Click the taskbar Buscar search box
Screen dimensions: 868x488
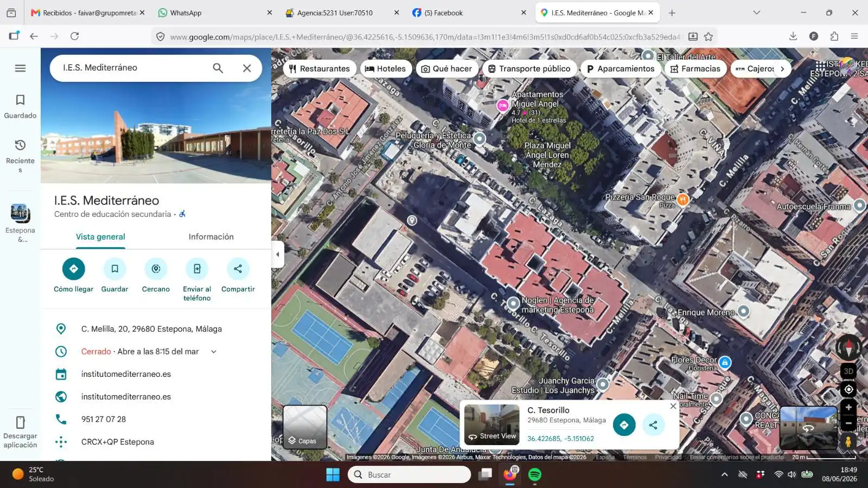pyautogui.click(x=410, y=474)
